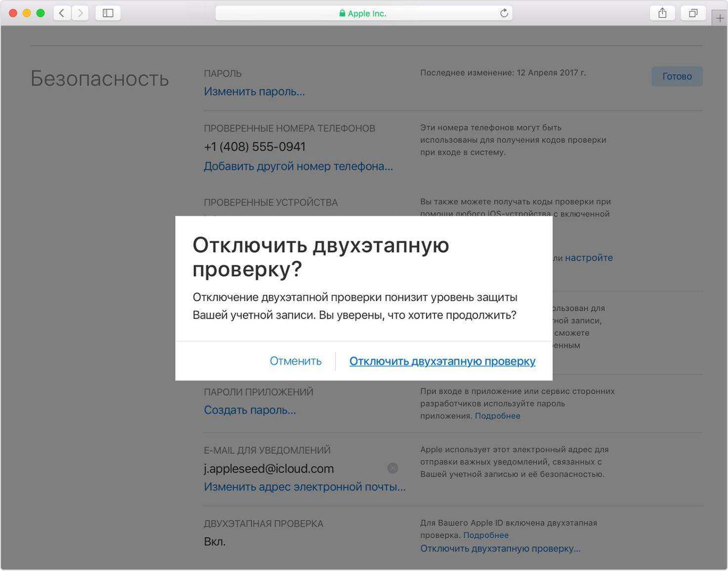Open Изменить адрес электронной почты link
This screenshot has width=728, height=571.
coord(304,487)
